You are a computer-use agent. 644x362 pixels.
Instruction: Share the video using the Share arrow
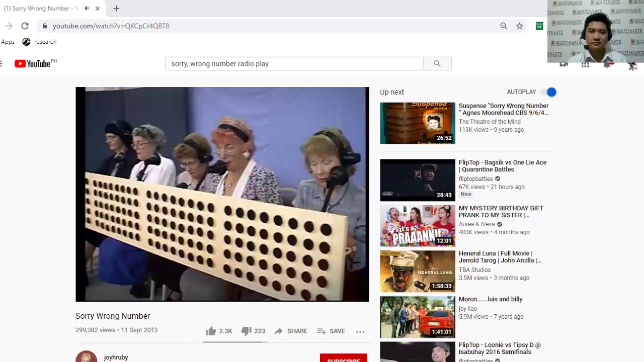(291, 331)
